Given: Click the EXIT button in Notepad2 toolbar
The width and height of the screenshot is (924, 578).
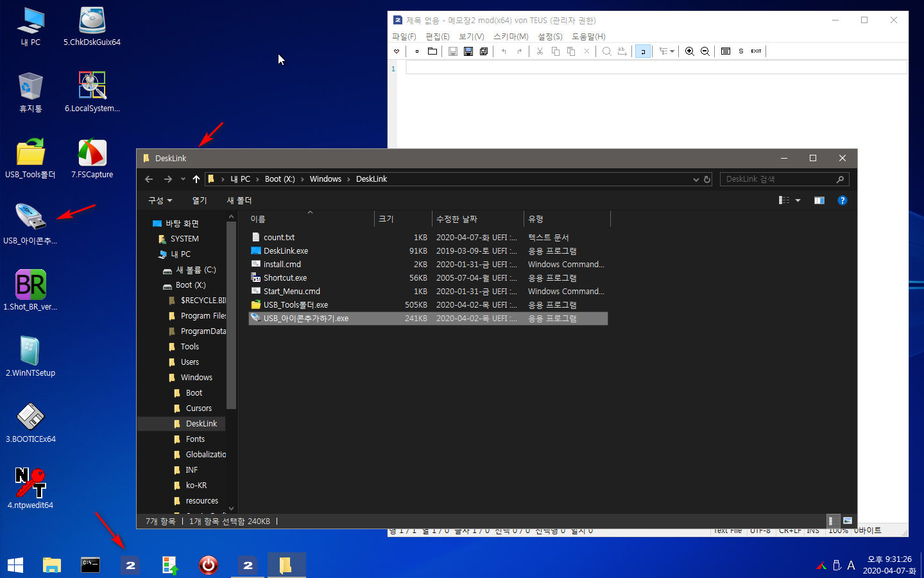Looking at the screenshot, I should [757, 51].
